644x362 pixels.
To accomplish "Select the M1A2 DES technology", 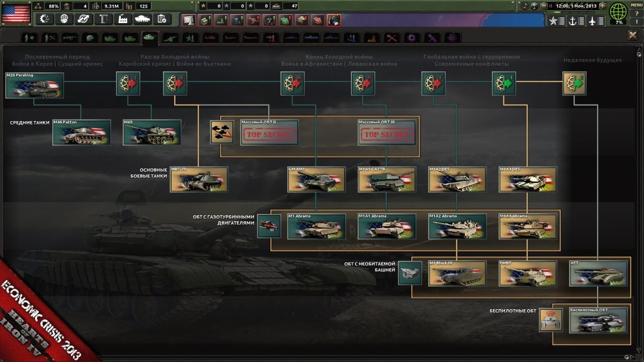I will [457, 179].
